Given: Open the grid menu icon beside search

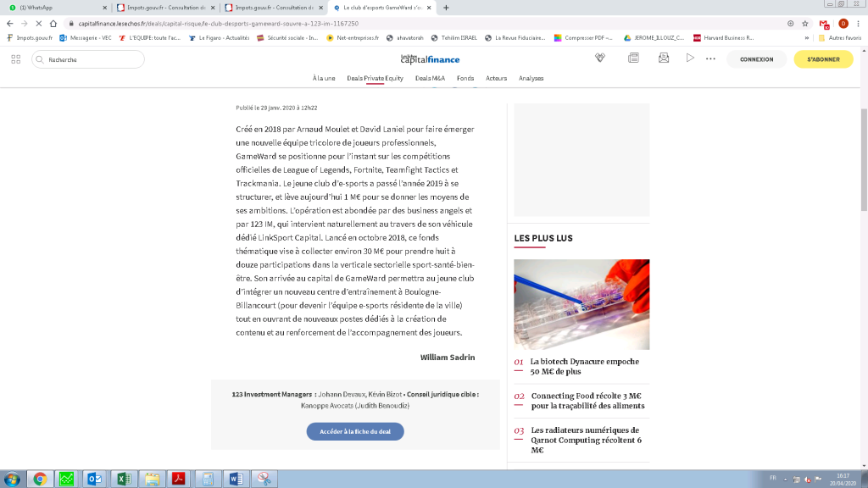Looking at the screenshot, I should (16, 59).
